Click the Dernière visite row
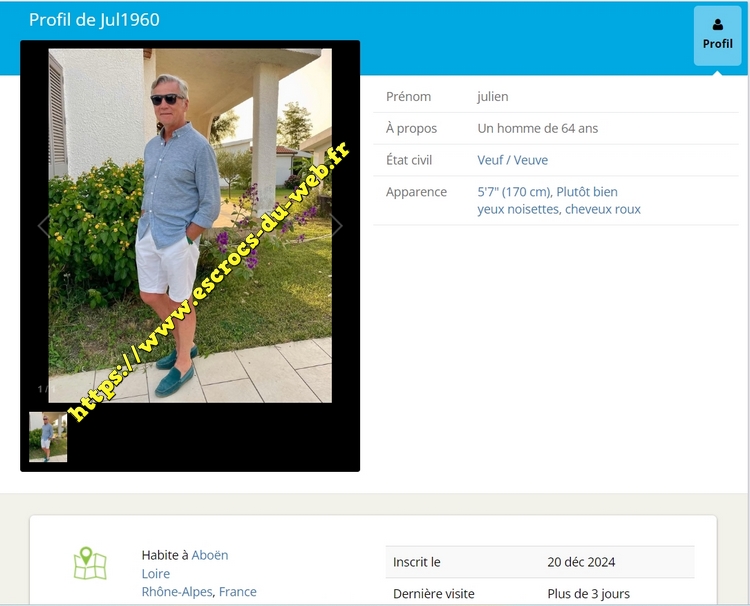 pos(540,594)
